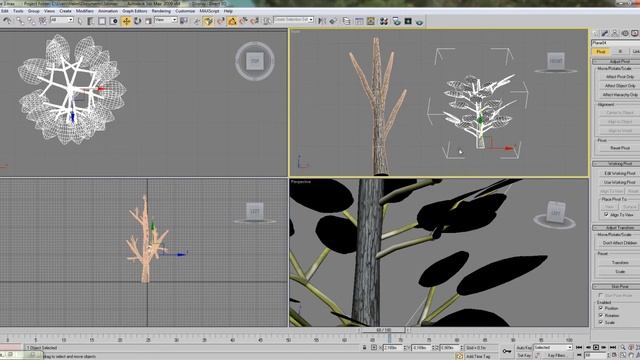Click the Affect Pivot Only button

click(620, 77)
